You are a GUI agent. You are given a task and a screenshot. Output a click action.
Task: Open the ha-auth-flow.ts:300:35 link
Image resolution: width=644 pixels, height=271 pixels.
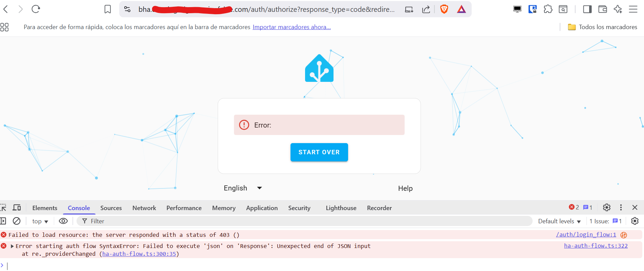(x=139, y=254)
